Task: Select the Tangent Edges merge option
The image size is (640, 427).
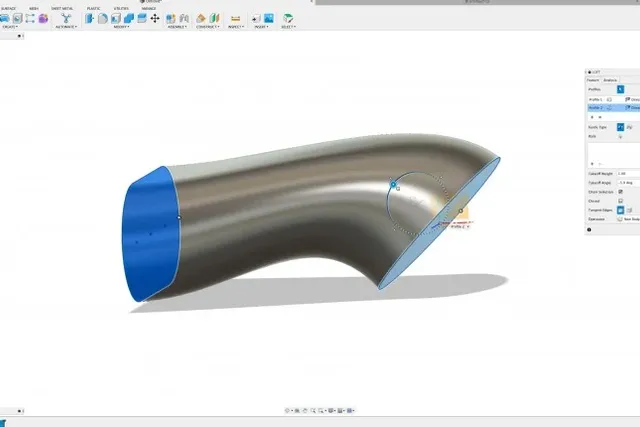Action: tap(620, 210)
